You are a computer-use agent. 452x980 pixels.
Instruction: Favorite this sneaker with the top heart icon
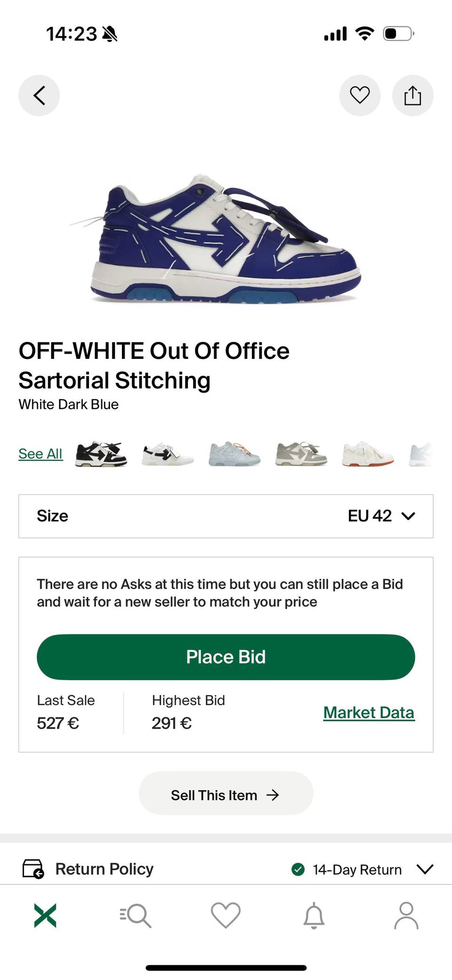360,96
